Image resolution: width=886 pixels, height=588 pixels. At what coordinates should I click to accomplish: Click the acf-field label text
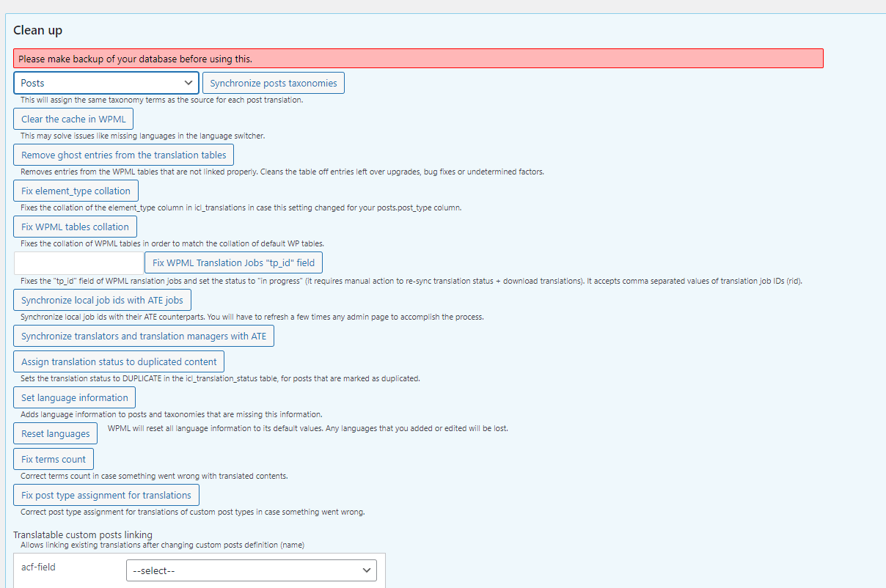coord(38,566)
